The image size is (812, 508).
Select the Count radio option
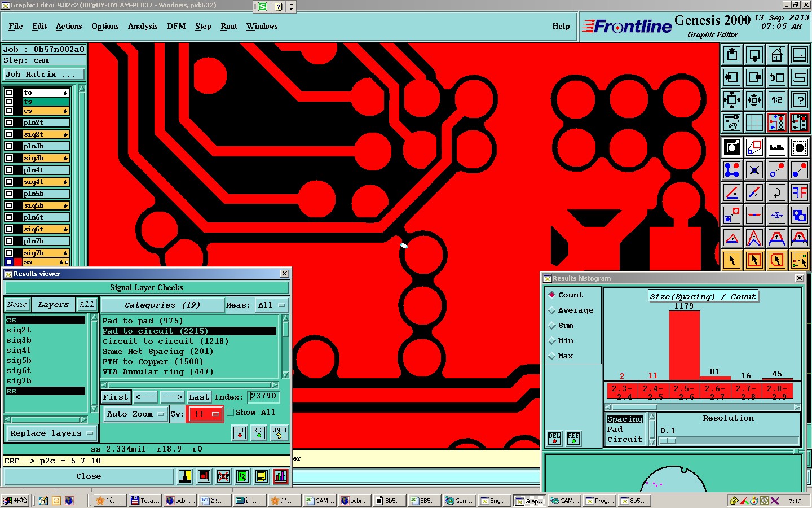pos(552,295)
